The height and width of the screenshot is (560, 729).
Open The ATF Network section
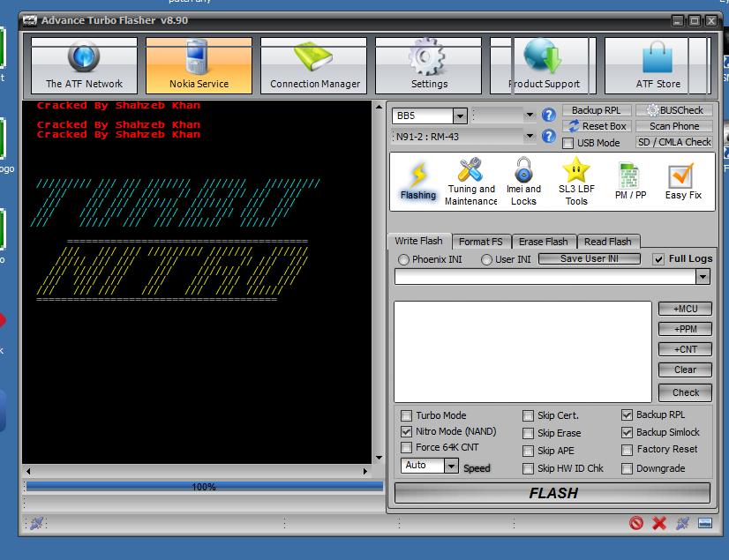click(84, 65)
